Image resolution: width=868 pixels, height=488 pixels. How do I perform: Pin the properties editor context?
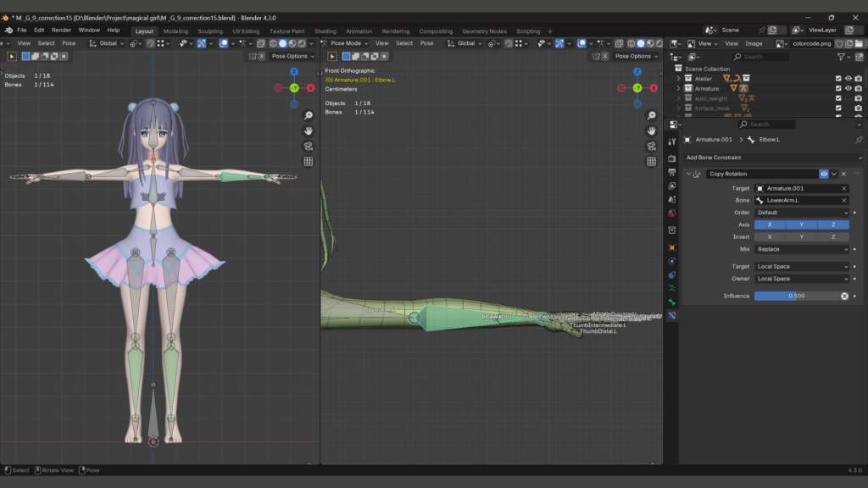click(x=858, y=140)
